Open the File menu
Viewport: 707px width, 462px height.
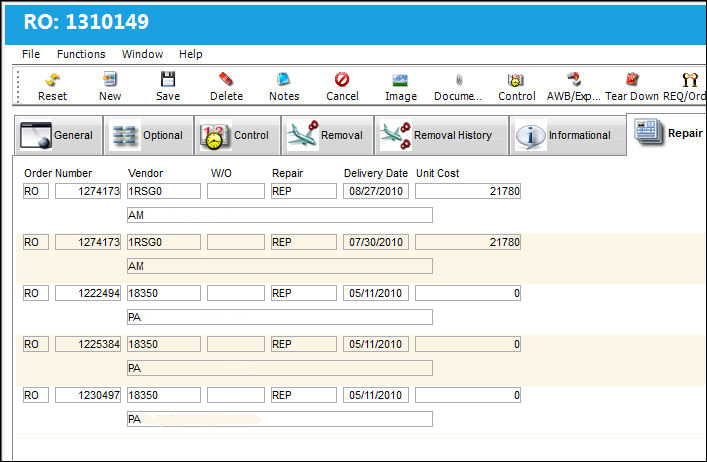click(31, 54)
